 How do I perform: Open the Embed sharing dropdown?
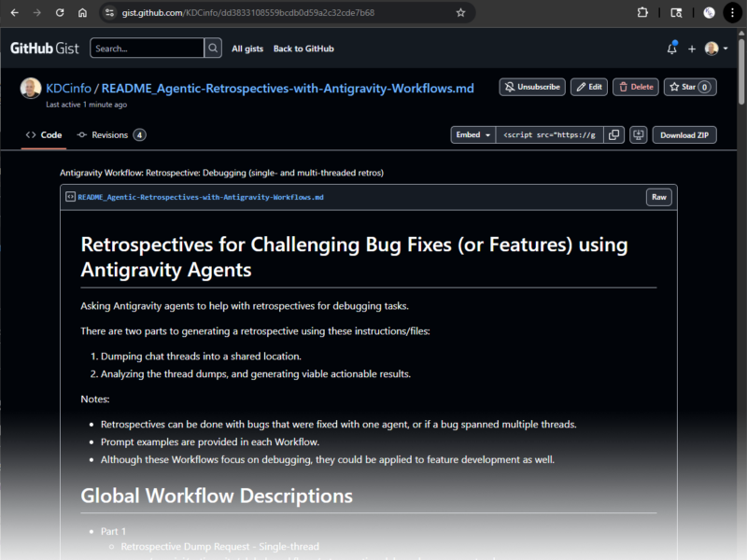(x=472, y=134)
